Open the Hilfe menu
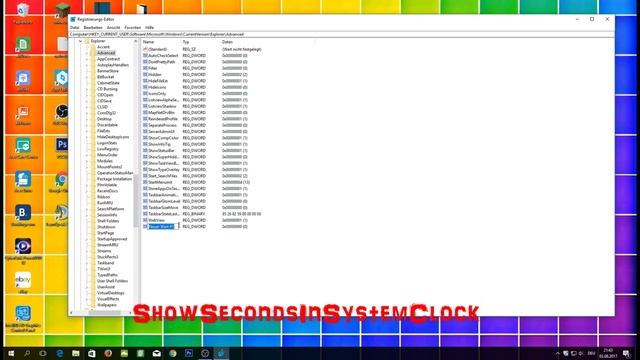640x360 pixels. click(149, 27)
